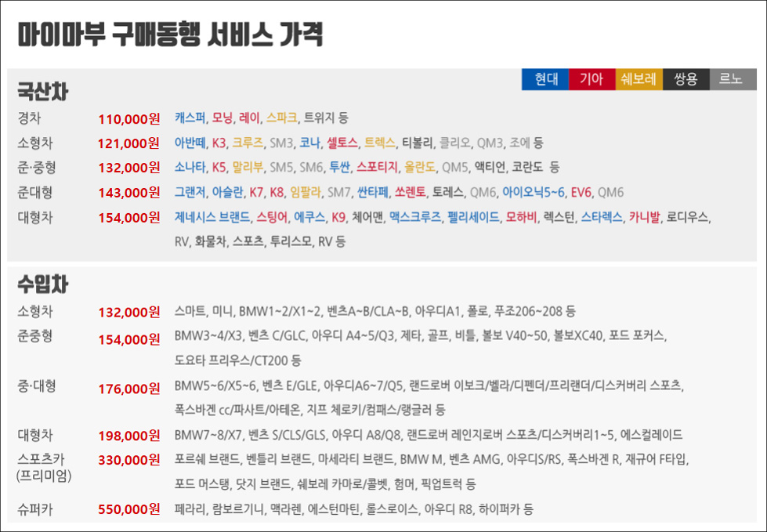Click the title 마이마부 구매동행 서비스 가격

pos(170,34)
